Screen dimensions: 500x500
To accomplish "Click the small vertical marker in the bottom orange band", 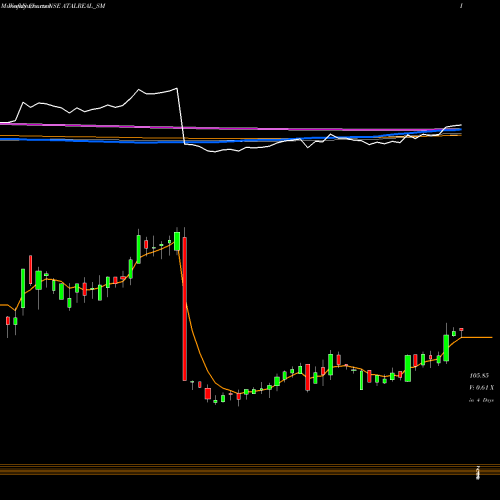I will tap(478, 473).
